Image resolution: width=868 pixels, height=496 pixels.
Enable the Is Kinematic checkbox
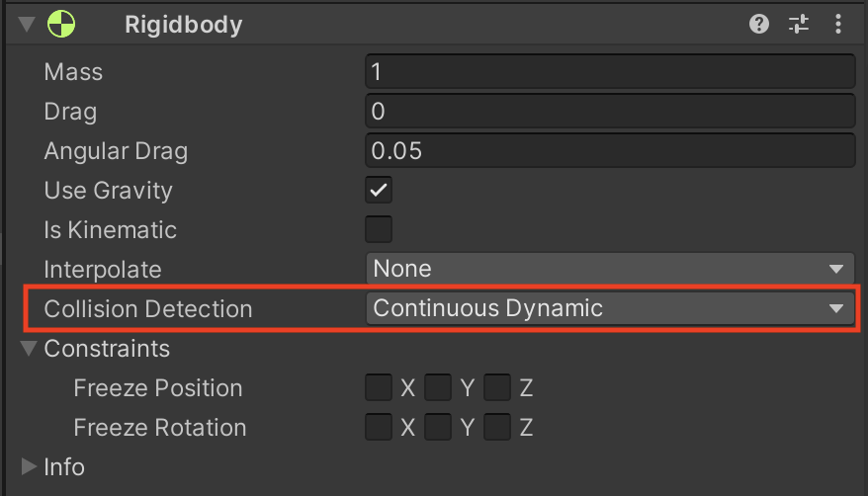(x=379, y=229)
